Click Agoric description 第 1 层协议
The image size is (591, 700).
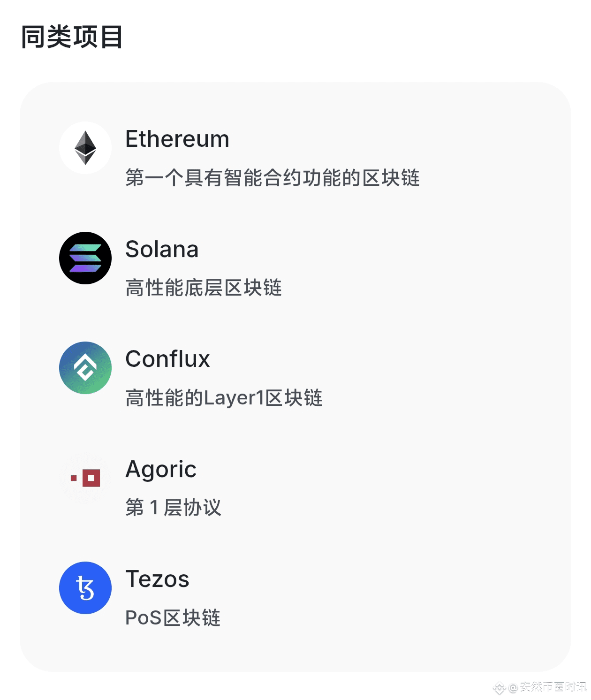[x=173, y=508]
